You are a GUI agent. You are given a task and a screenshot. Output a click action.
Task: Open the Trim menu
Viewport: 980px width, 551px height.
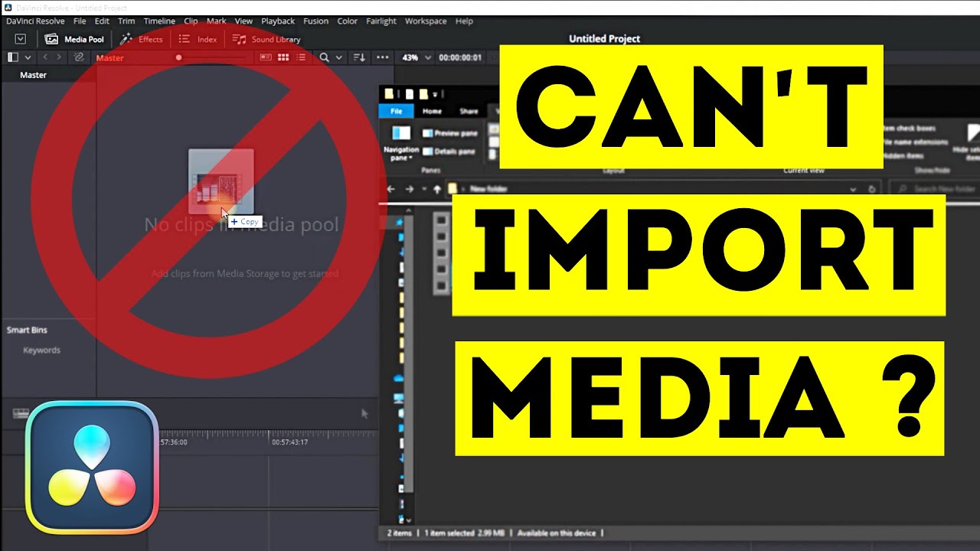pyautogui.click(x=126, y=21)
